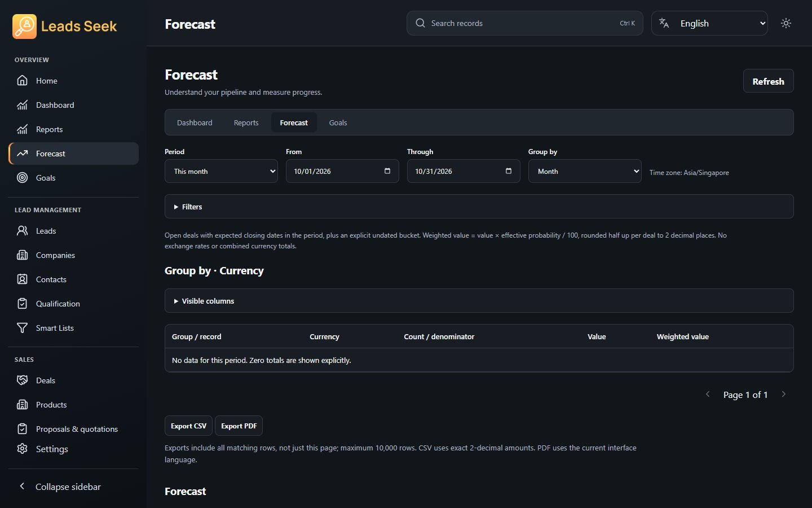The height and width of the screenshot is (508, 812).
Task: Click the Contacts card icon
Action: [22, 279]
